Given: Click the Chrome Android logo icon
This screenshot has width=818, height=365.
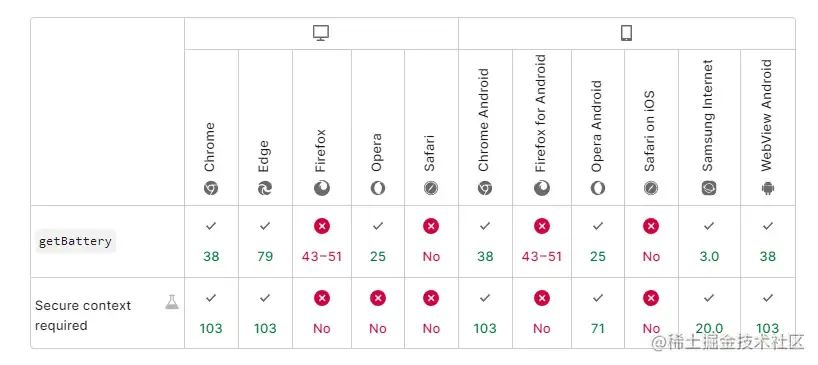Looking at the screenshot, I should (x=485, y=188).
